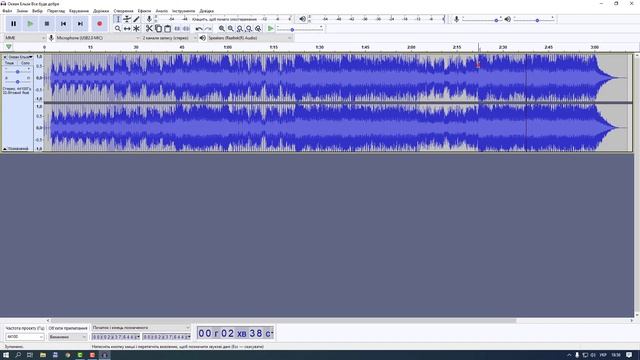Open the Зміни menu
Viewport: 640px width, 360px height.
pyautogui.click(x=22, y=11)
